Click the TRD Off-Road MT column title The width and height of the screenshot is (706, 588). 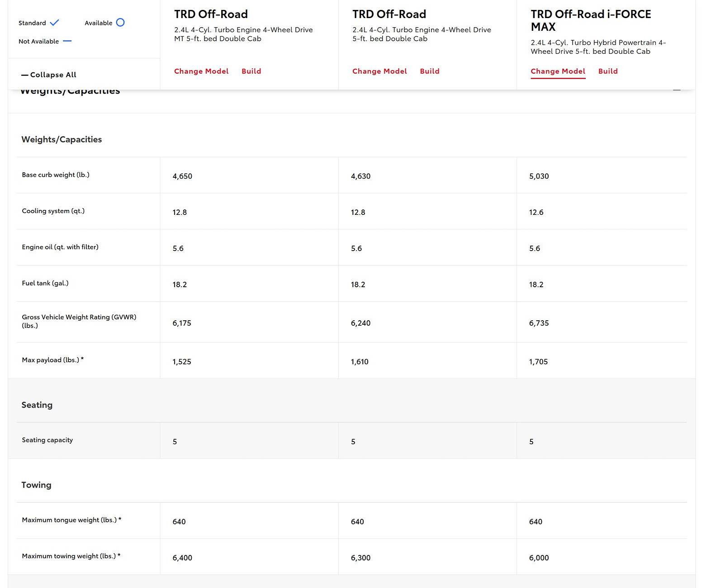[211, 14]
